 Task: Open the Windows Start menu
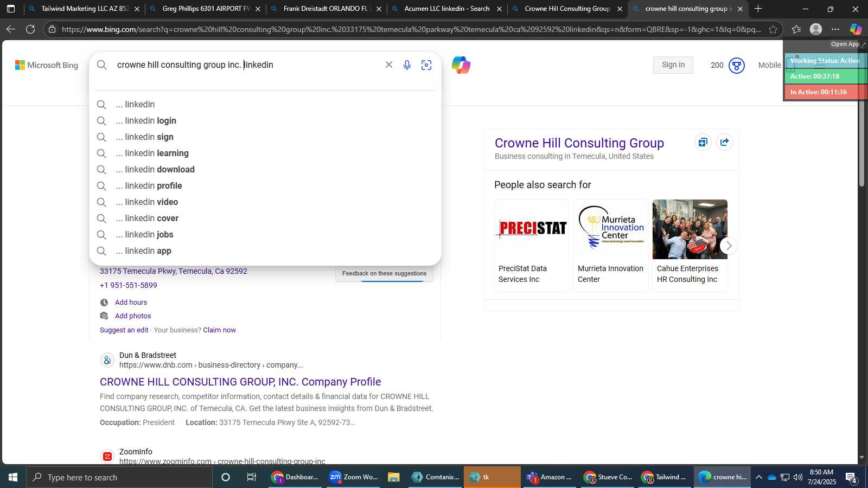(13, 477)
